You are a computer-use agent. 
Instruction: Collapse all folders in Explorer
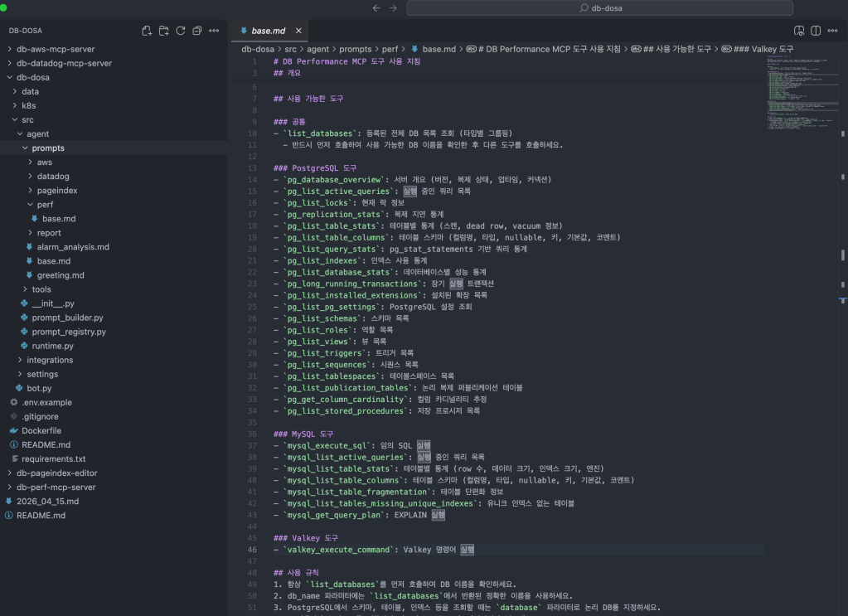tap(196, 31)
